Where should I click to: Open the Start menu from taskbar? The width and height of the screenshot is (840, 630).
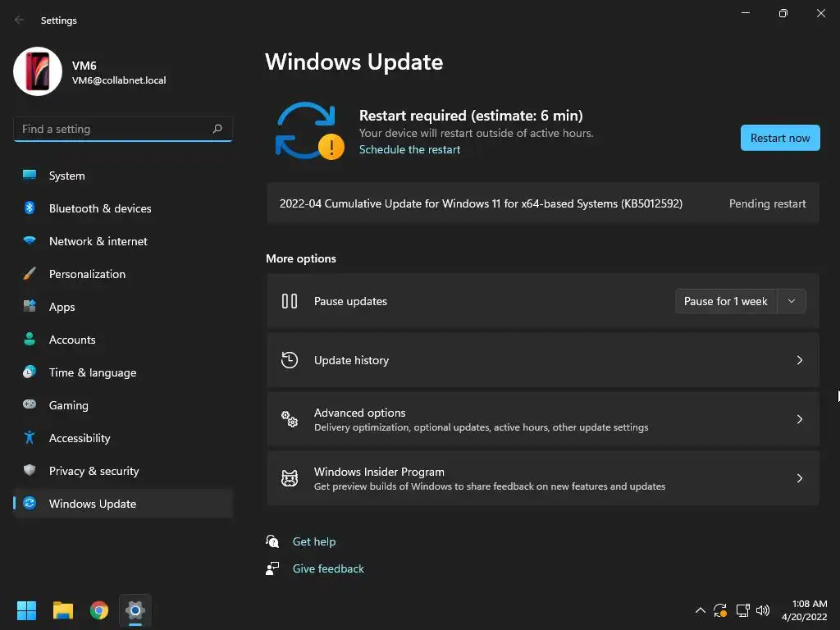click(x=26, y=610)
